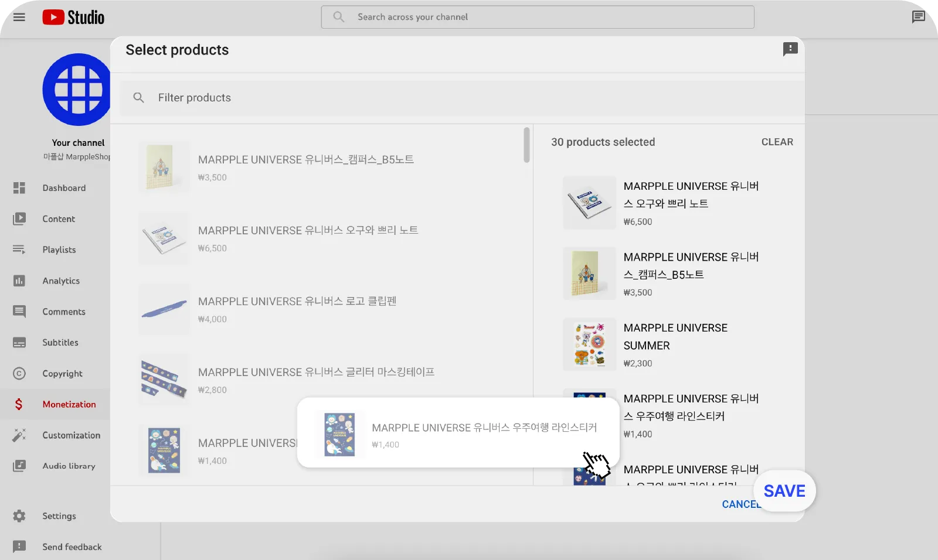Click selected MARPPLE UNIVERSE SUMMER title

(x=675, y=337)
